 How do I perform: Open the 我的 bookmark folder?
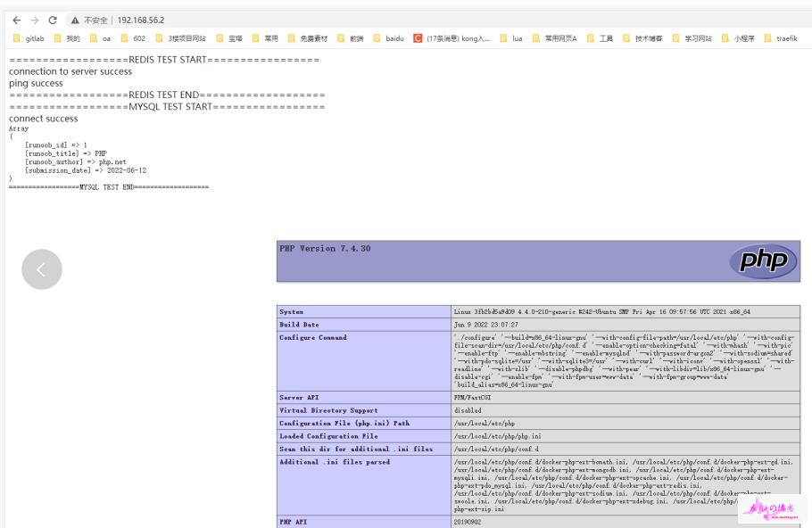[67, 38]
